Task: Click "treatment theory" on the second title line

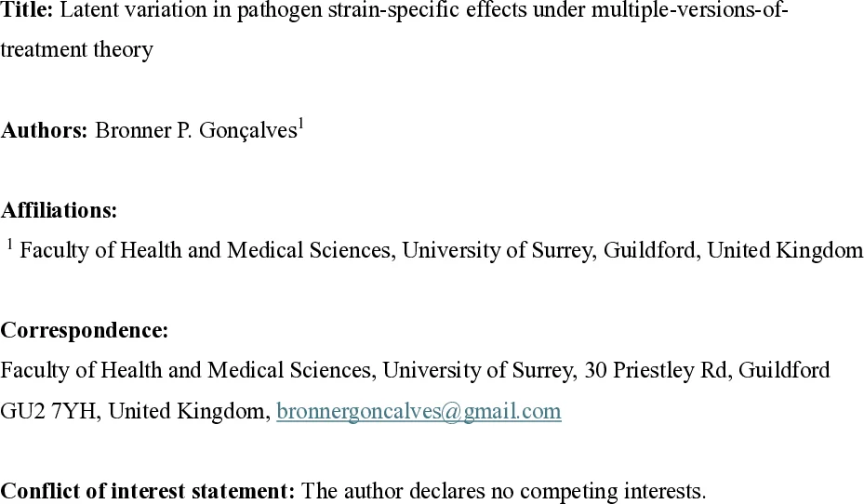Action: click(x=76, y=49)
